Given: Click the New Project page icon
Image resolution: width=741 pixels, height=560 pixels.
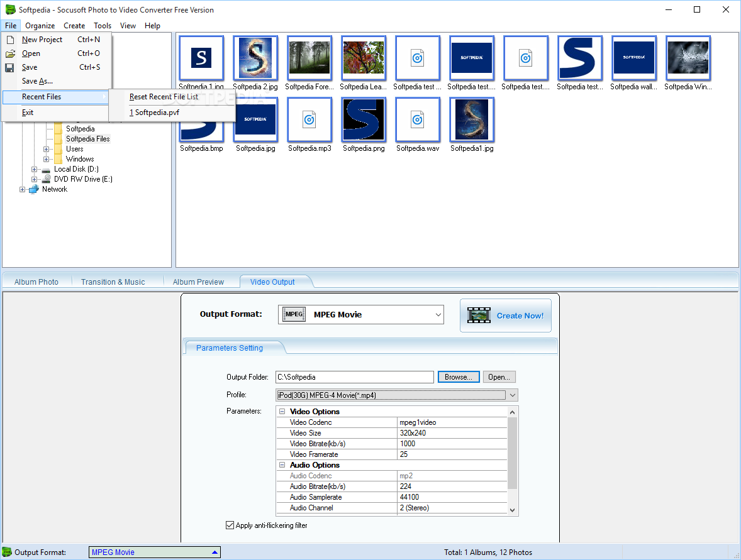Looking at the screenshot, I should point(10,40).
